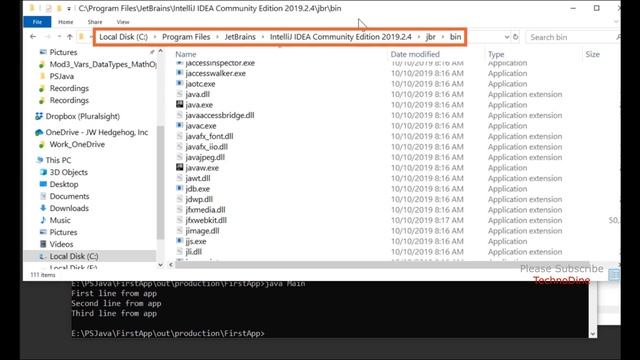Select java.dll file icon
The image size is (640, 360).
(x=180, y=94)
